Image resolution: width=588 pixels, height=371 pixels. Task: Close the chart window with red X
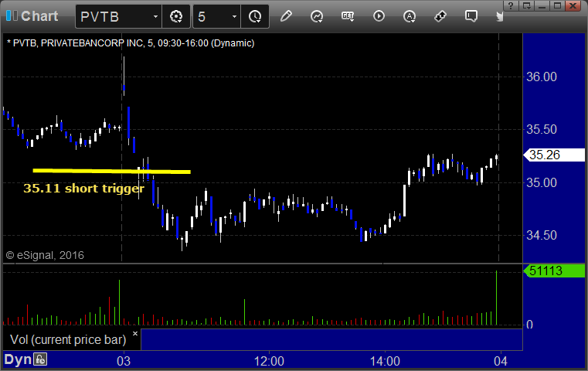(x=573, y=5)
